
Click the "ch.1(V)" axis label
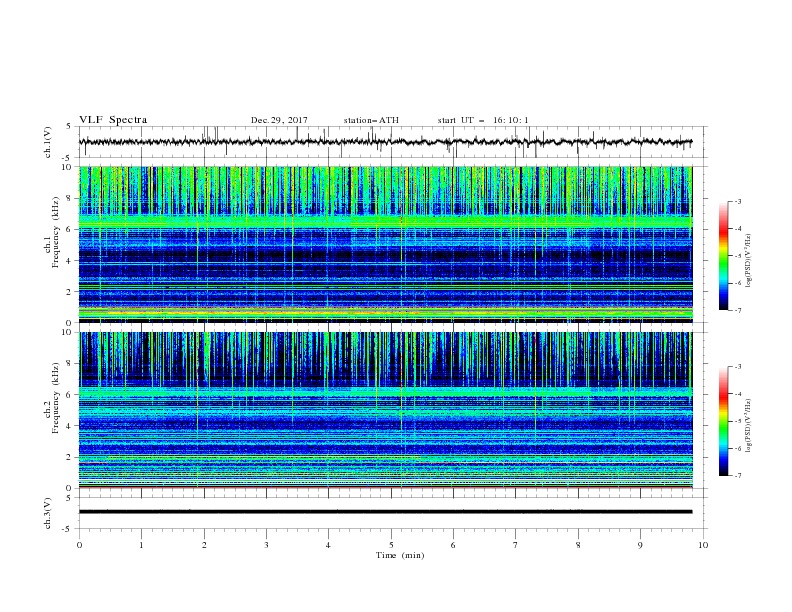[48, 142]
